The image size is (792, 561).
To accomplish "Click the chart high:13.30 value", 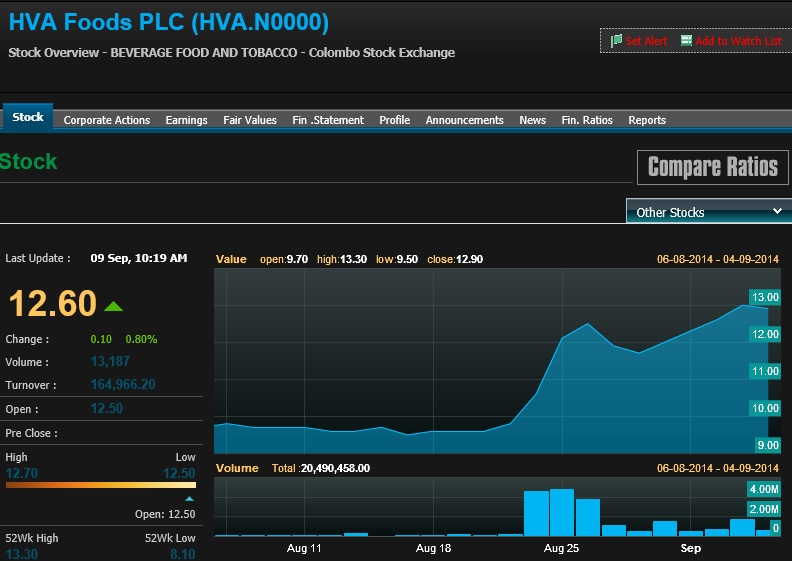I will pyautogui.click(x=342, y=259).
